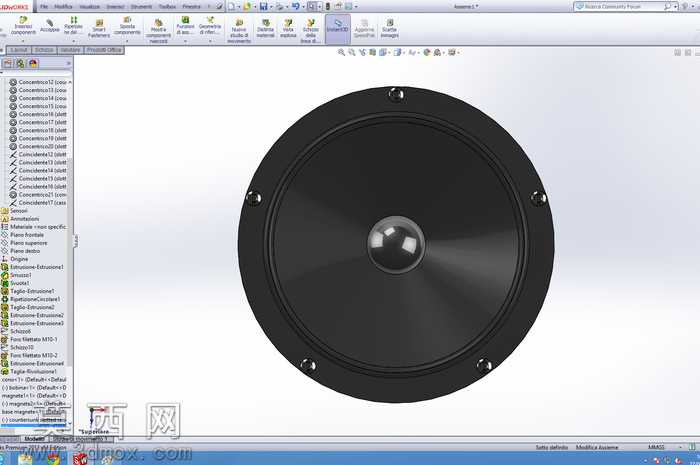700x465 pixels.
Task: Click the rebuild traffic light icon
Action: click(x=328, y=7)
